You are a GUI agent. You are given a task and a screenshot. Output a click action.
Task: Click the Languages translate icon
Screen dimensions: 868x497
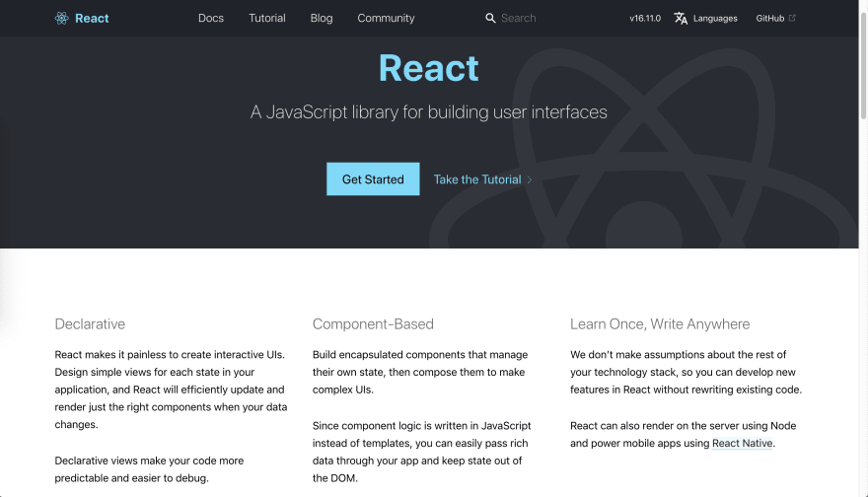pyautogui.click(x=681, y=19)
